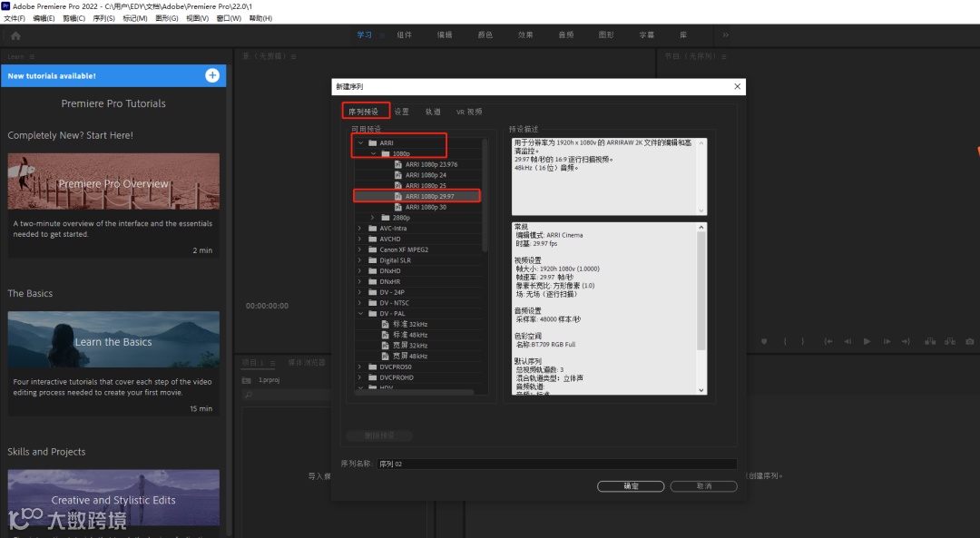Click plus icon on New tutorials banner
This screenshot has height=538, width=980.
pyautogui.click(x=212, y=75)
